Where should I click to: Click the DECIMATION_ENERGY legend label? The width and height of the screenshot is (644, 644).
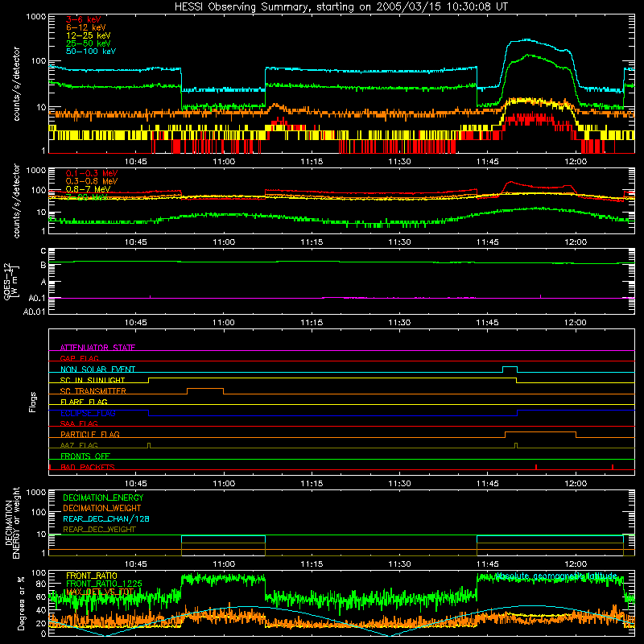pos(103,497)
